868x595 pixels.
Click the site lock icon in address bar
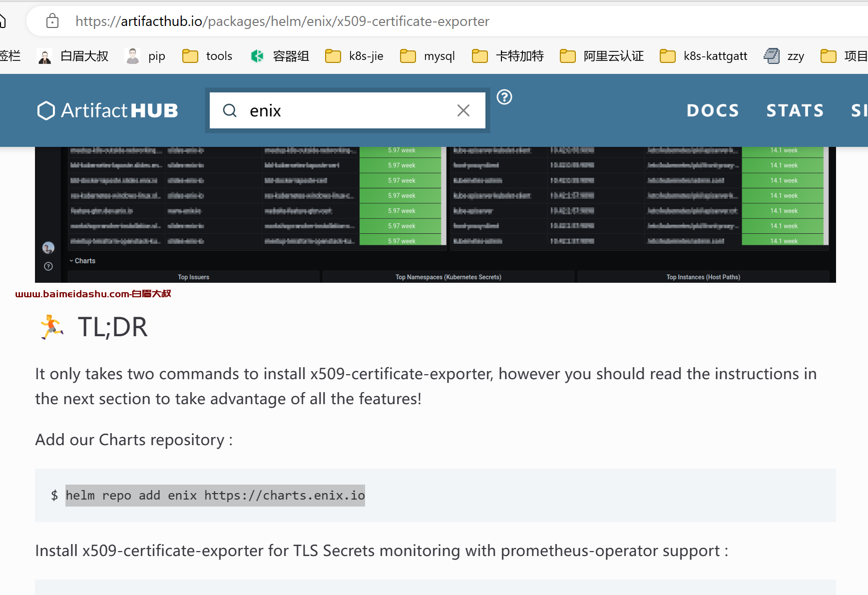[x=52, y=21]
